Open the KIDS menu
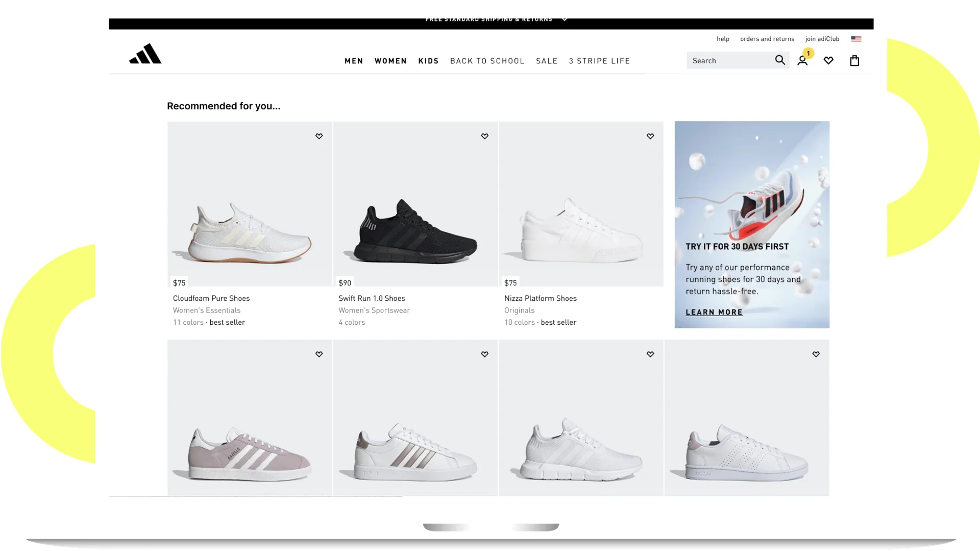 pyautogui.click(x=428, y=61)
